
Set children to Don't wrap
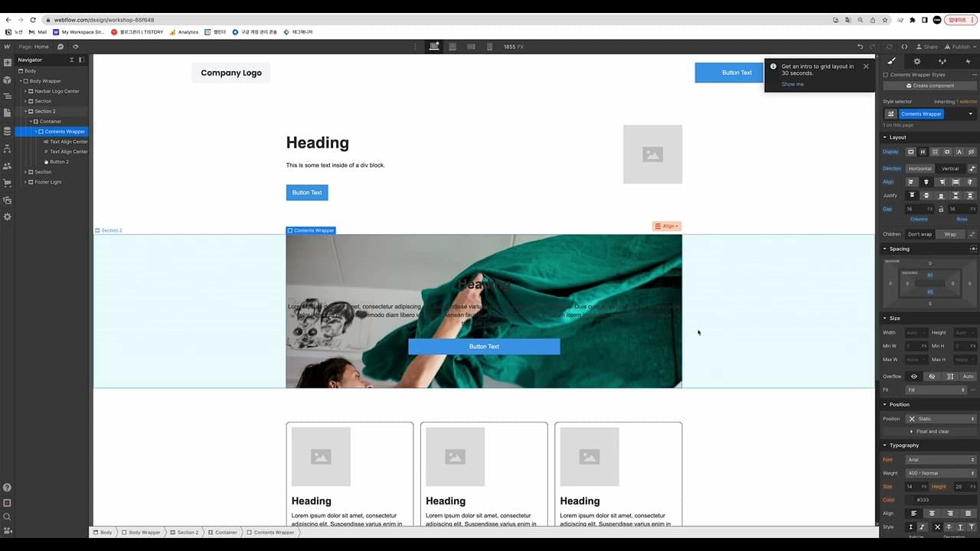[920, 234]
